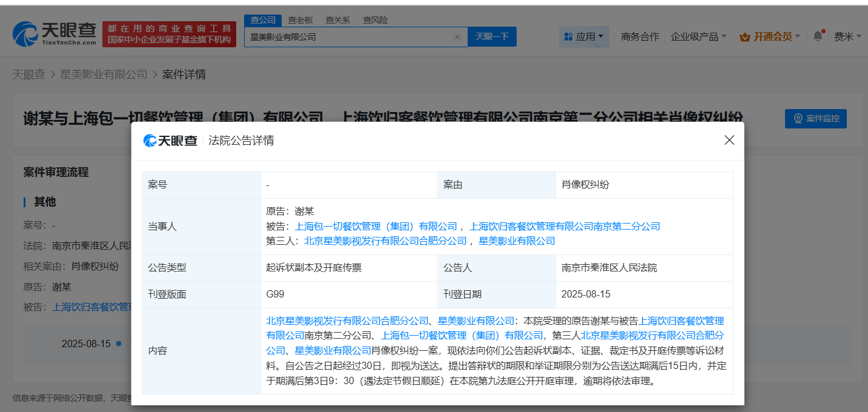
Task: Switch to the 查关系 search tab
Action: (x=337, y=20)
